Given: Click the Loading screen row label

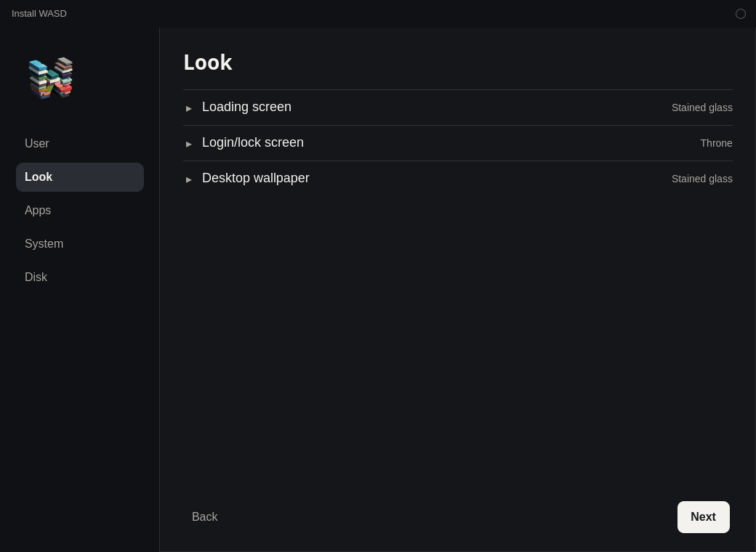Looking at the screenshot, I should coord(246,107).
